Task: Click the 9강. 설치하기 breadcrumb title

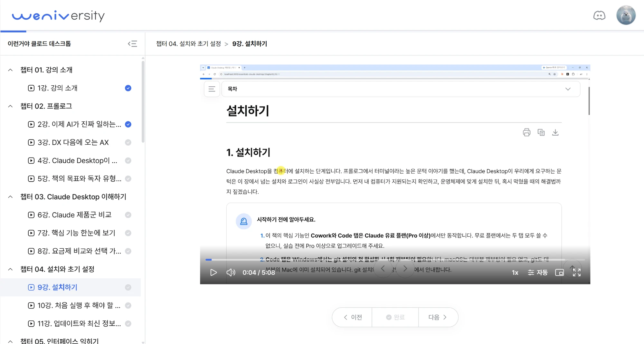Action: [250, 44]
